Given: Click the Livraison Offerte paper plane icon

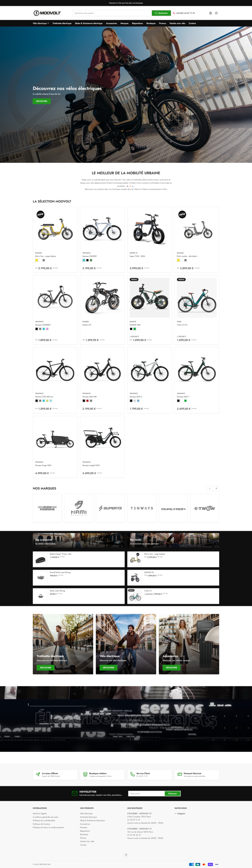Looking at the screenshot, I should pyautogui.click(x=38, y=774).
